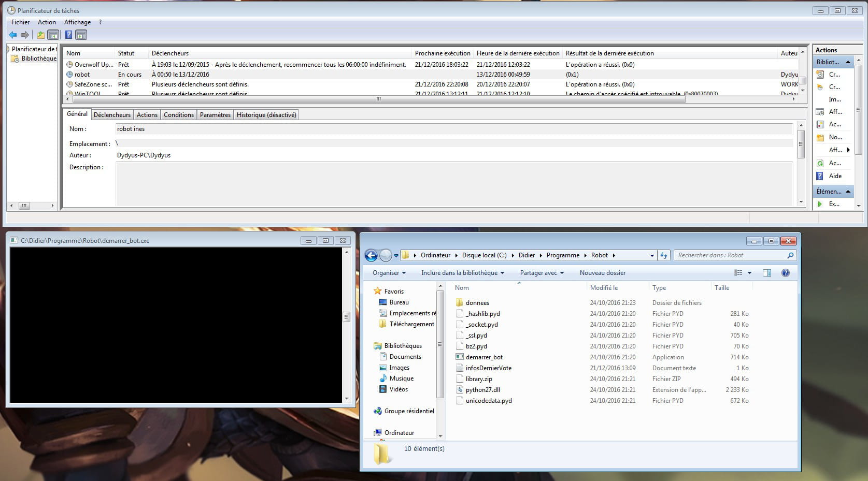Open the view options dropdown arrow
The height and width of the screenshot is (481, 868).
(x=749, y=273)
